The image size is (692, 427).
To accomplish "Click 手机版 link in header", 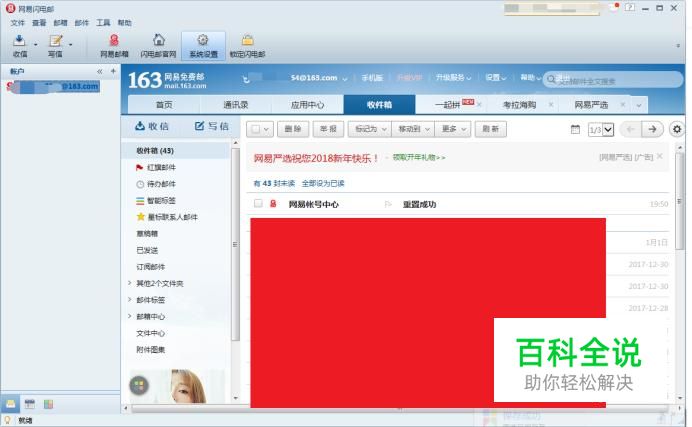I will [372, 78].
